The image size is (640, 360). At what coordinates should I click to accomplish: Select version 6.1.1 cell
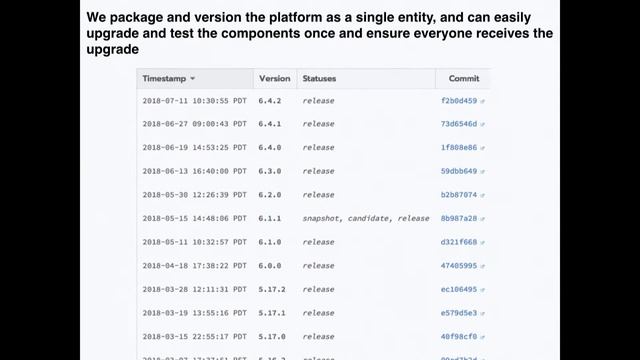click(x=270, y=218)
